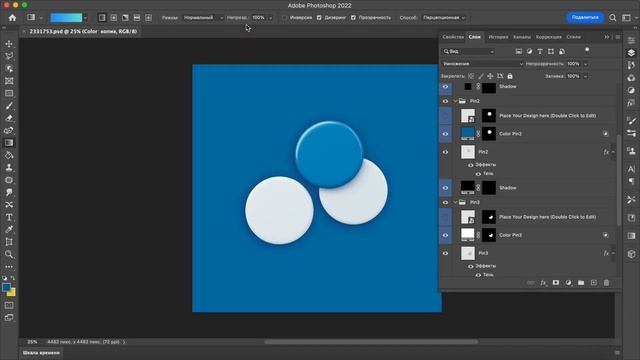Toggle the Инверсия checkbox
This screenshot has height=360, width=640.
pos(284,18)
